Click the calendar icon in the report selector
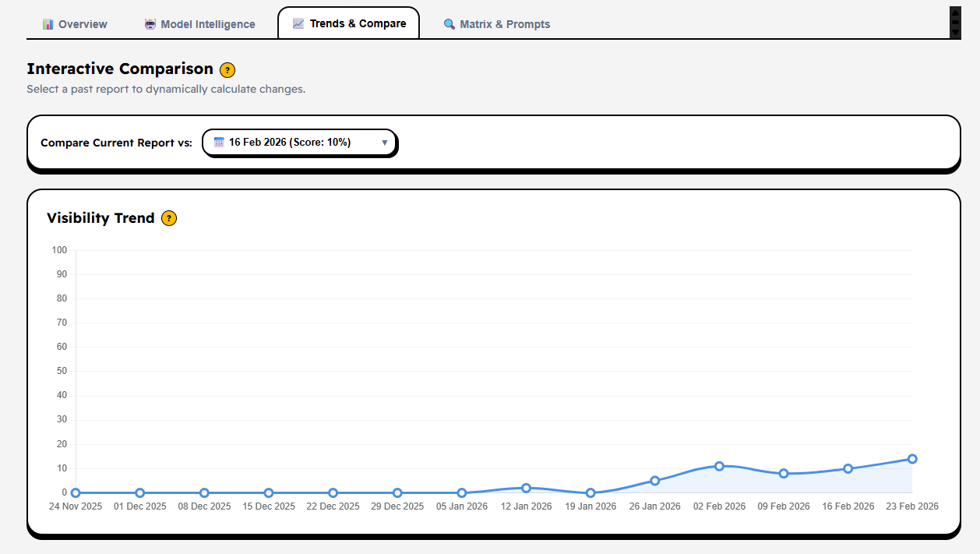 (219, 143)
